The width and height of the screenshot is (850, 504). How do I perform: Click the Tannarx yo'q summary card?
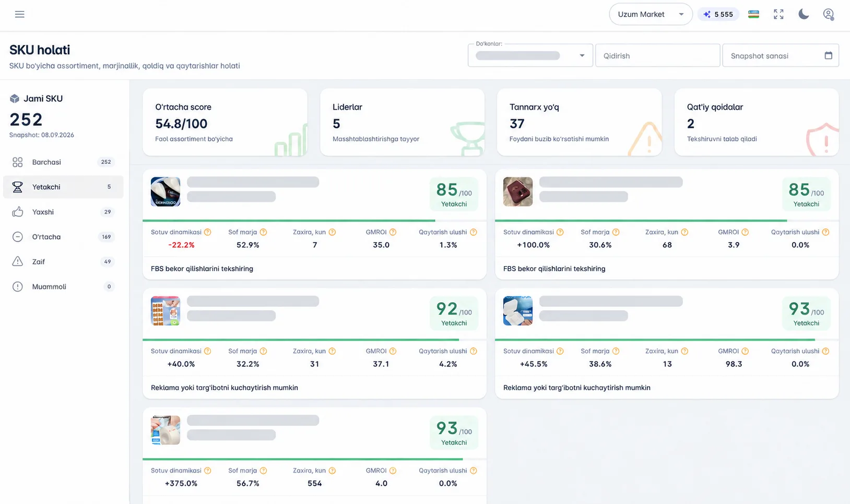pos(580,122)
